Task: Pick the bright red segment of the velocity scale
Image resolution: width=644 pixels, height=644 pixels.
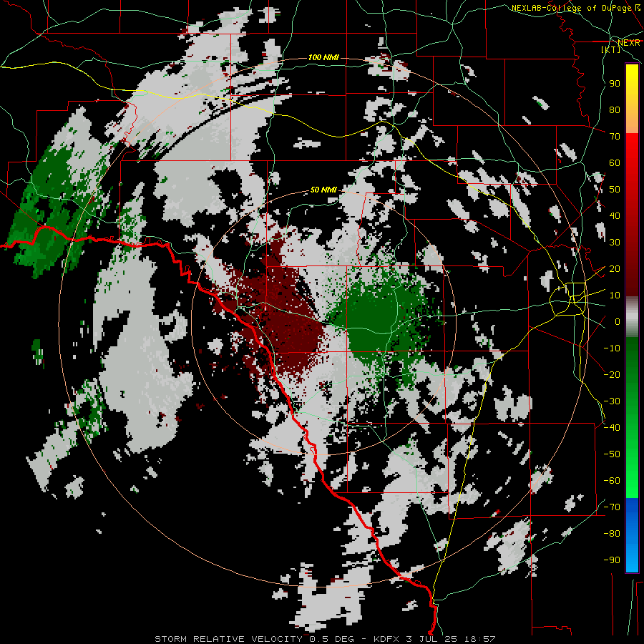Action: tap(632, 154)
